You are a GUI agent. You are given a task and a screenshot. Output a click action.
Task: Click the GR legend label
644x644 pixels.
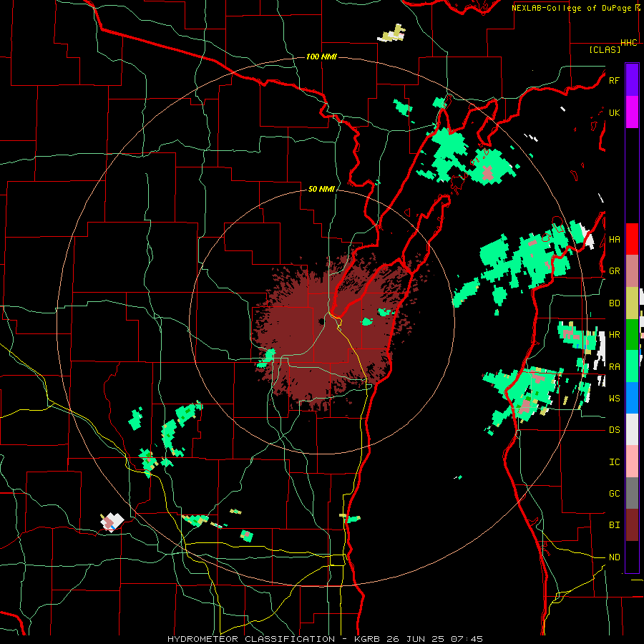(614, 271)
